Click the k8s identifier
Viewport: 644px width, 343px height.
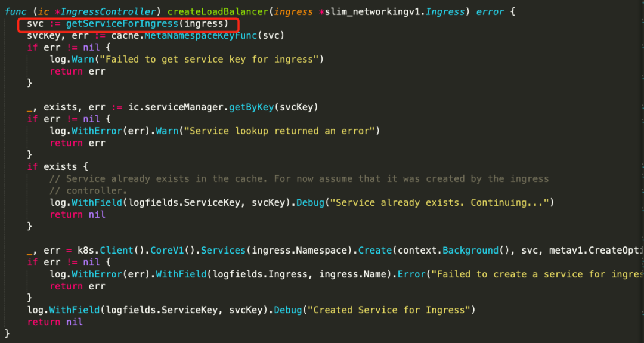click(x=85, y=250)
